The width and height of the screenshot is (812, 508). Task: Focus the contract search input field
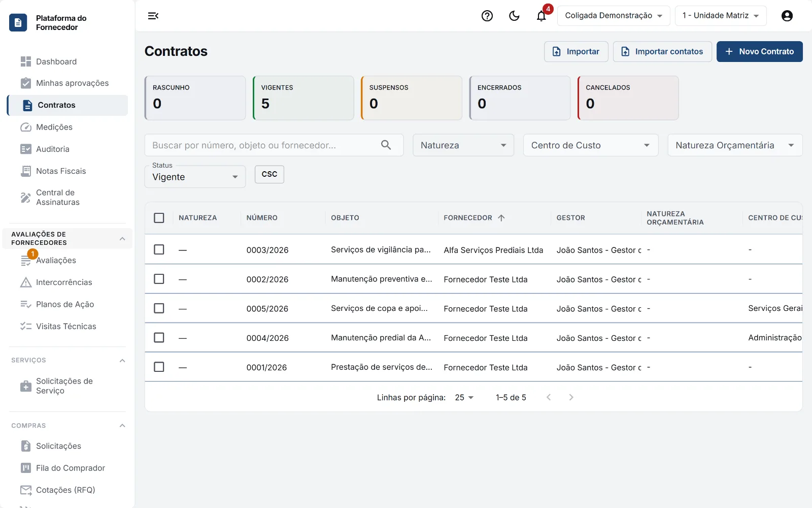274,145
